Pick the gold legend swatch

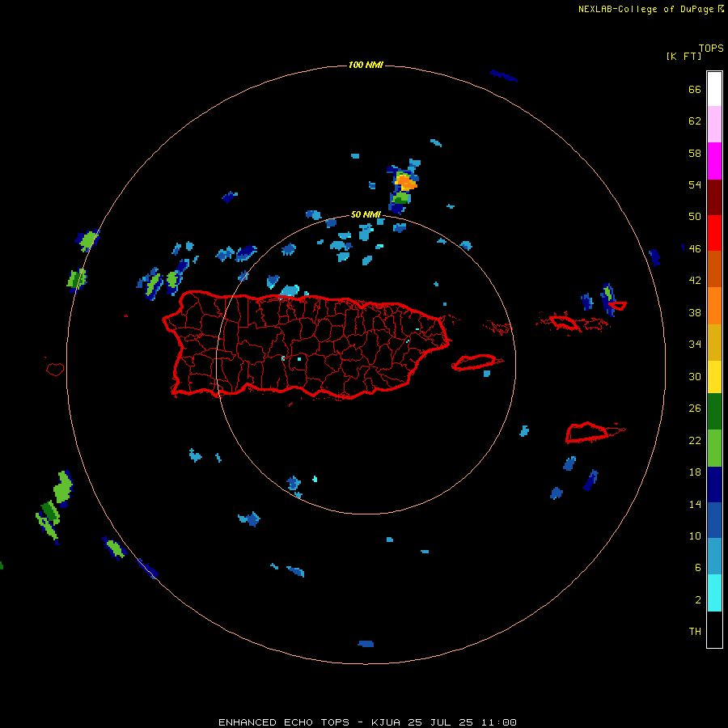[714, 342]
